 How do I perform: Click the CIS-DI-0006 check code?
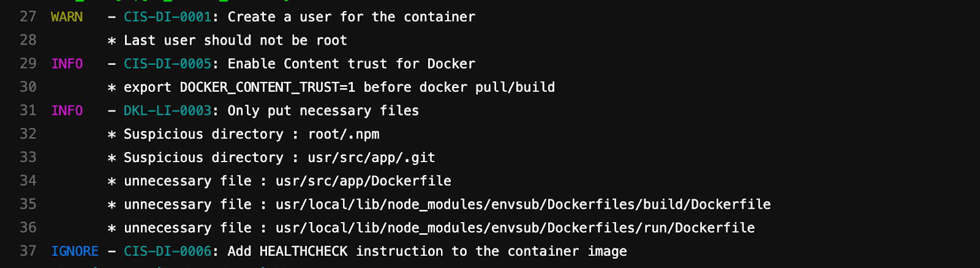pyautogui.click(x=167, y=251)
